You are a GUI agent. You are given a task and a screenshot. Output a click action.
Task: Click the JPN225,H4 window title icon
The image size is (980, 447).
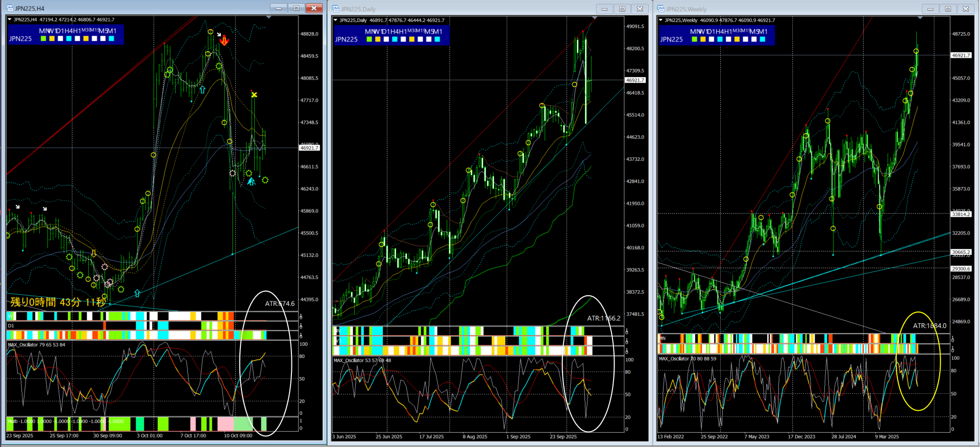pos(10,8)
